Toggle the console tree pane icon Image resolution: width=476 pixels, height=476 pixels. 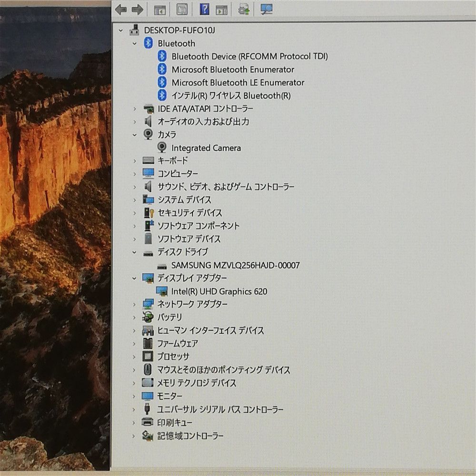(x=160, y=10)
